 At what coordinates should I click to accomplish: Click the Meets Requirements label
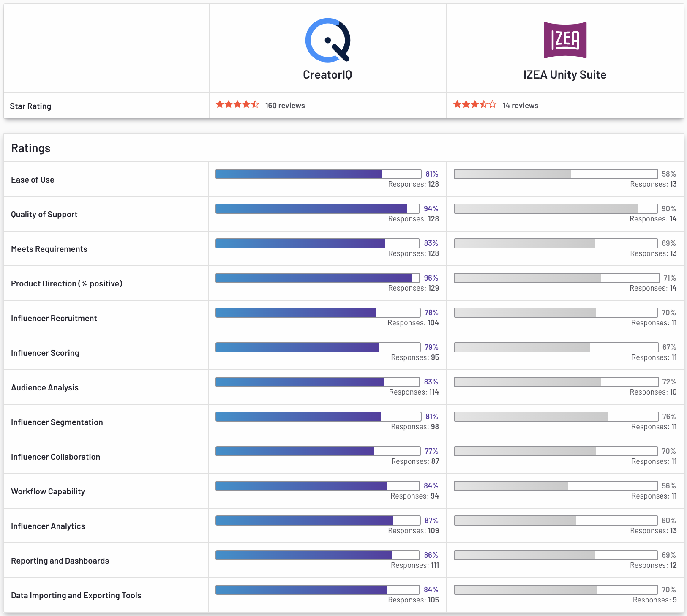coord(49,249)
